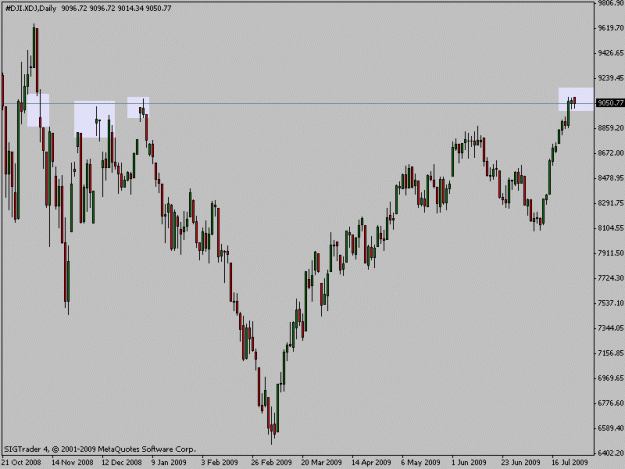The width and height of the screenshot is (625, 469).
Task: Click the '14 Apr 2009' date label
Action: (x=371, y=463)
